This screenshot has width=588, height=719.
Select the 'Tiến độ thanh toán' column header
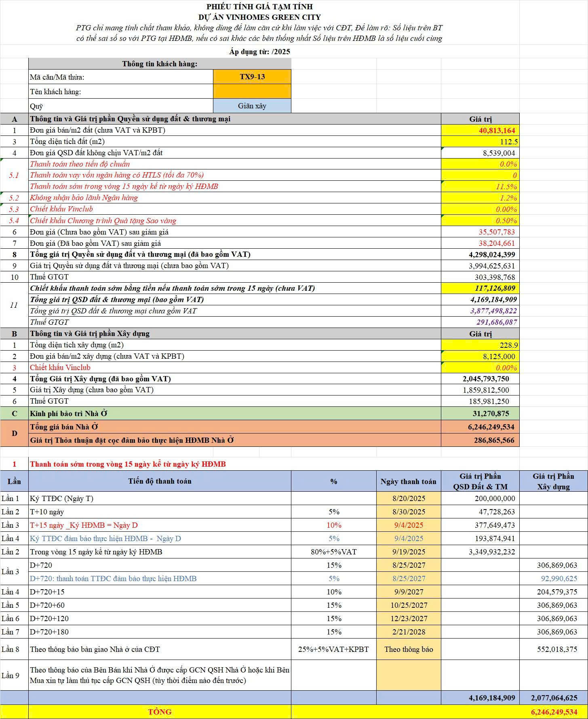(160, 481)
